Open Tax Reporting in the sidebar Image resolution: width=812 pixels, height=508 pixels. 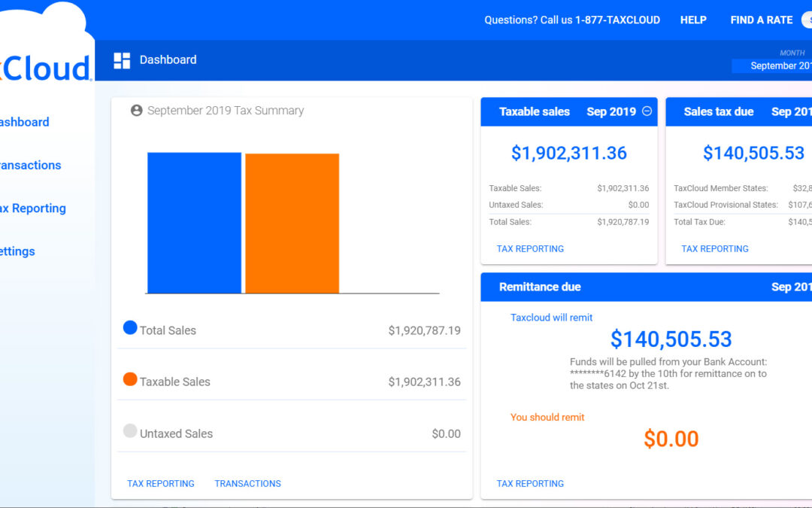[x=32, y=208]
